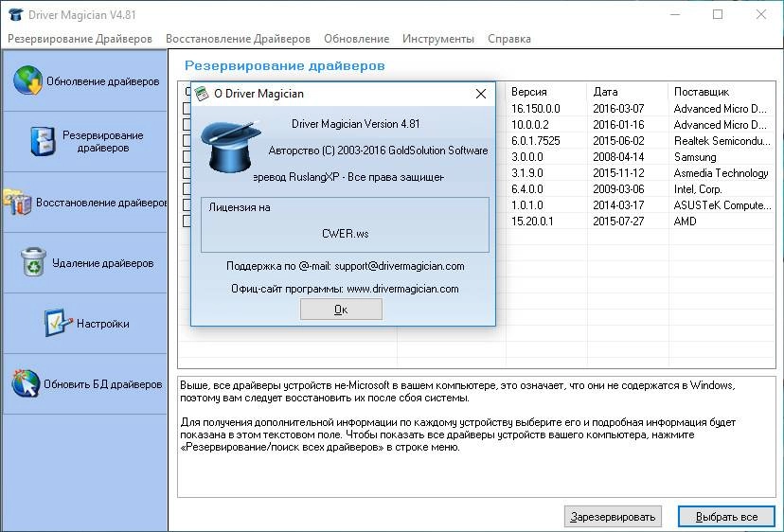Click the magician hat logo in About dialog
784x532 pixels.
[230, 146]
